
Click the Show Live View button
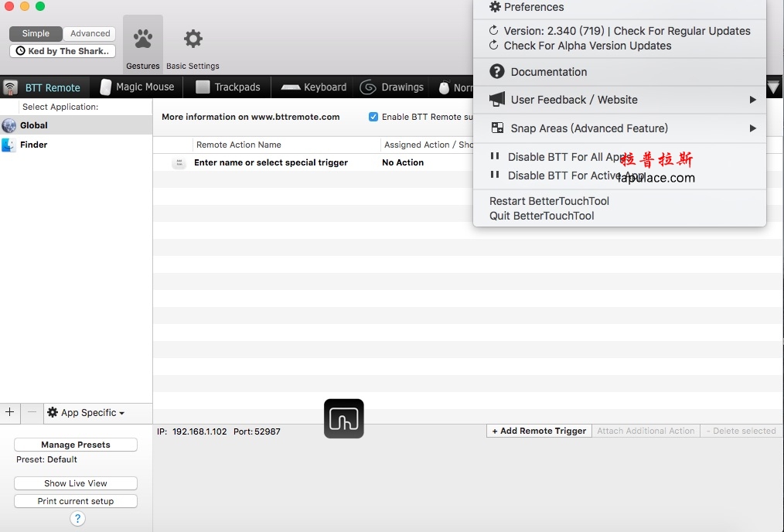pyautogui.click(x=76, y=483)
